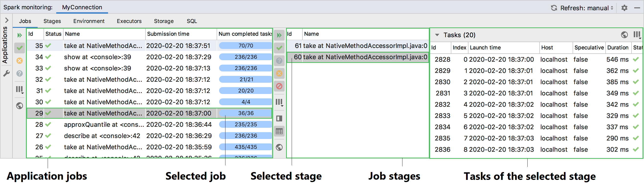Select job 30 with 4/4 tasks
This screenshot has height=186, width=644.
coord(149,102)
